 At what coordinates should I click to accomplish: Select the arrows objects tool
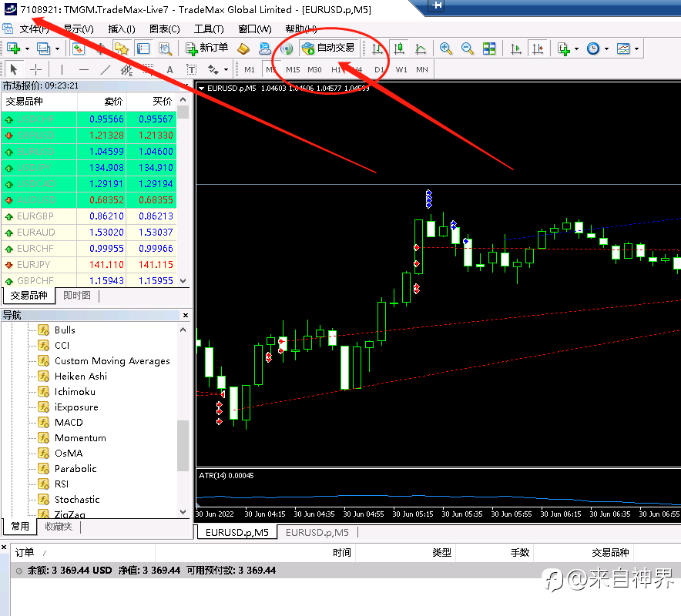point(213,69)
